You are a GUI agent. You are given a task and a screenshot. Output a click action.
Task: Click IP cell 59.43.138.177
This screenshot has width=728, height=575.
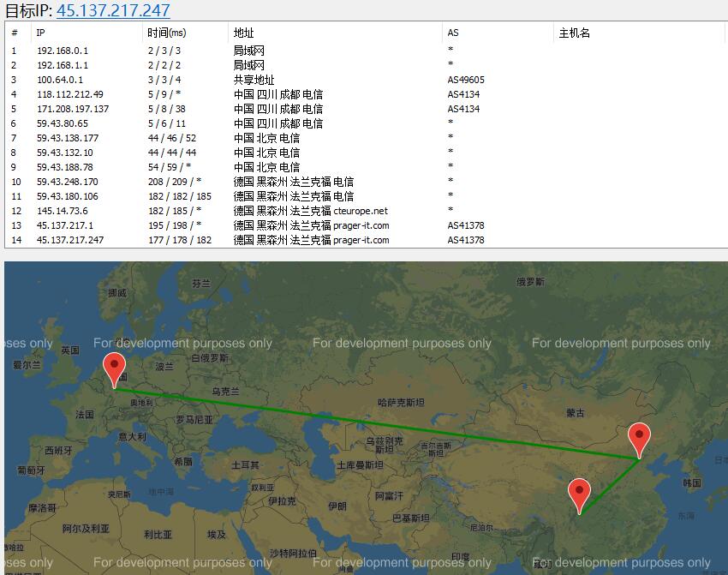[x=68, y=138]
